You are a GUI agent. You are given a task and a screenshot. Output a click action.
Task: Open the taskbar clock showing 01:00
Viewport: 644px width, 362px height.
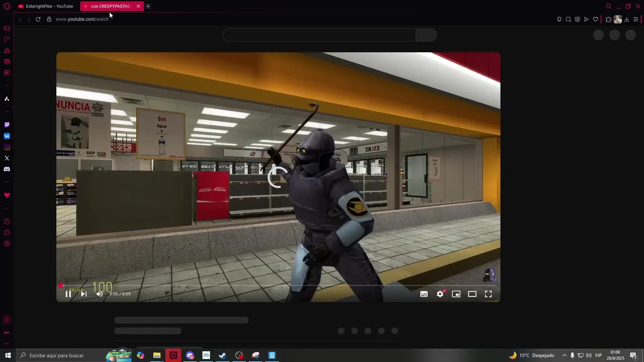[615, 355]
